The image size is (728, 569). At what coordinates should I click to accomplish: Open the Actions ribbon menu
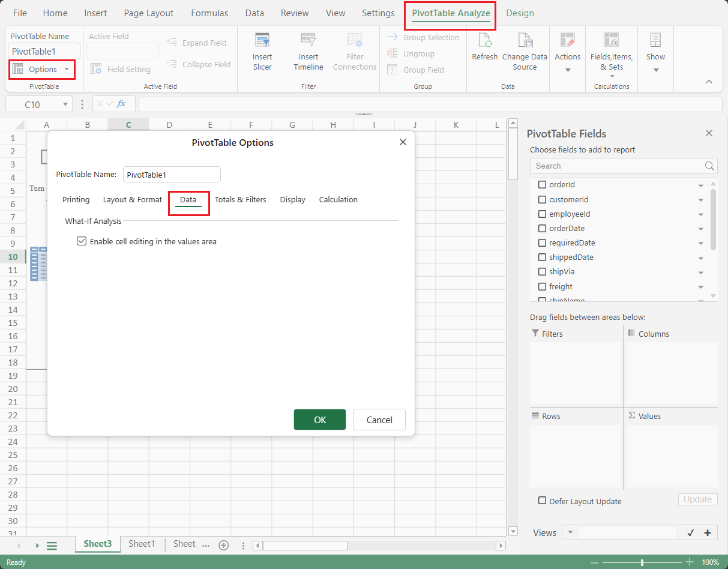point(567,53)
